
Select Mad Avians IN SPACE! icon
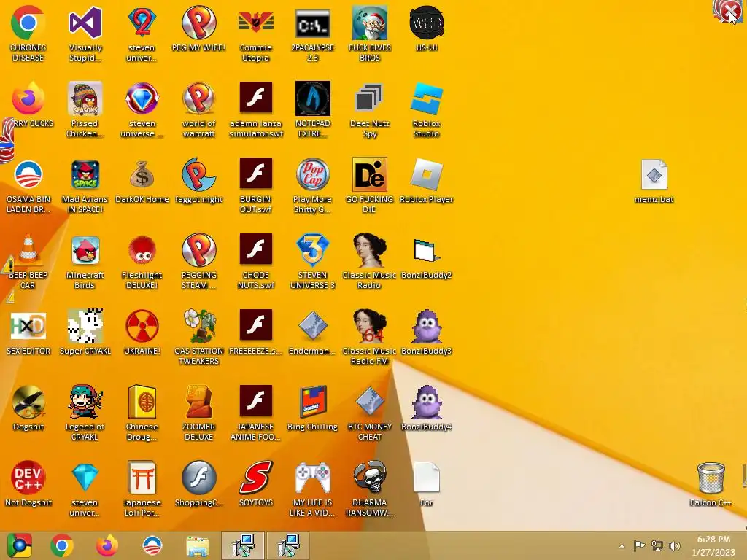tap(85, 174)
